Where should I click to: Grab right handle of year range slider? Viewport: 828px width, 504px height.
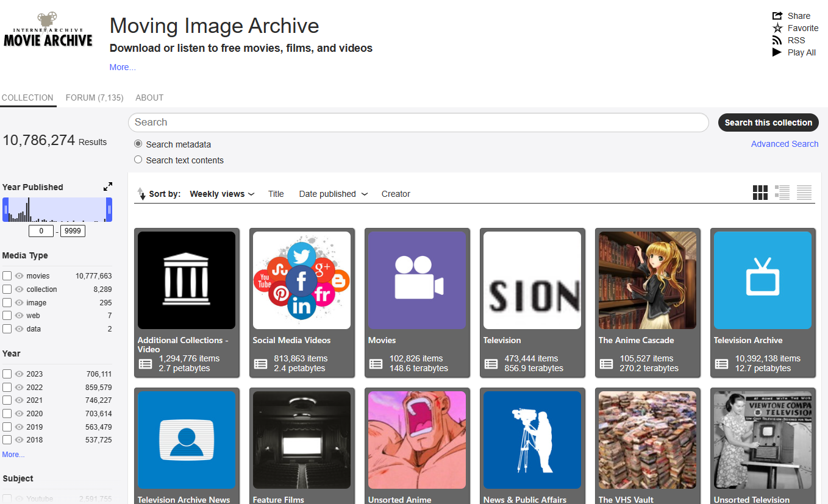[109, 210]
